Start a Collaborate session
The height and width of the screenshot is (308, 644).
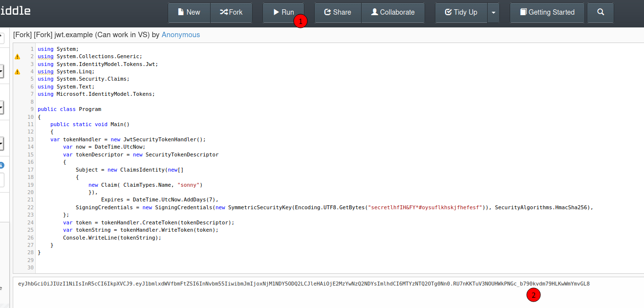393,12
